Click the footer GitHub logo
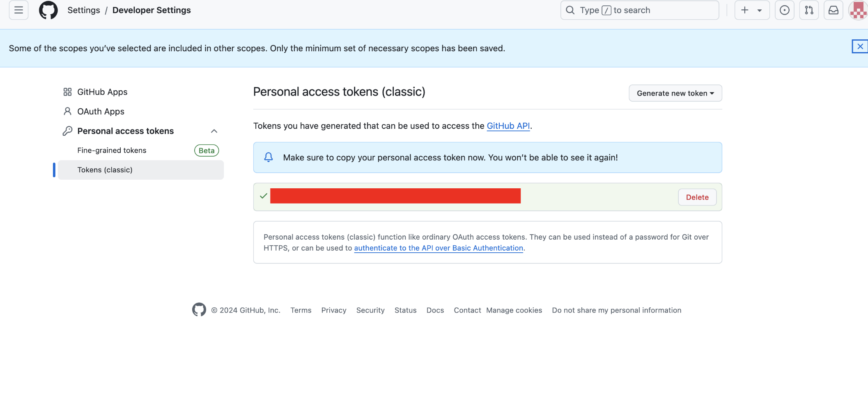The height and width of the screenshot is (416, 868). click(199, 310)
